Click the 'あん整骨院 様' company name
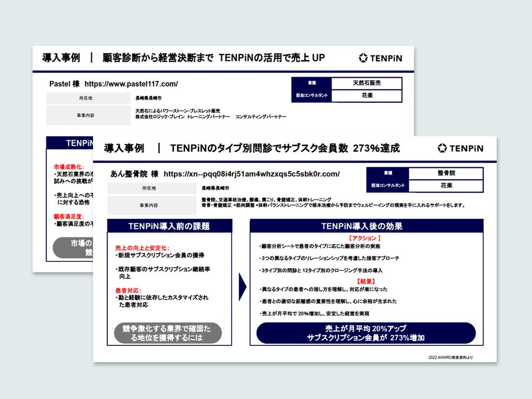 click(x=135, y=174)
